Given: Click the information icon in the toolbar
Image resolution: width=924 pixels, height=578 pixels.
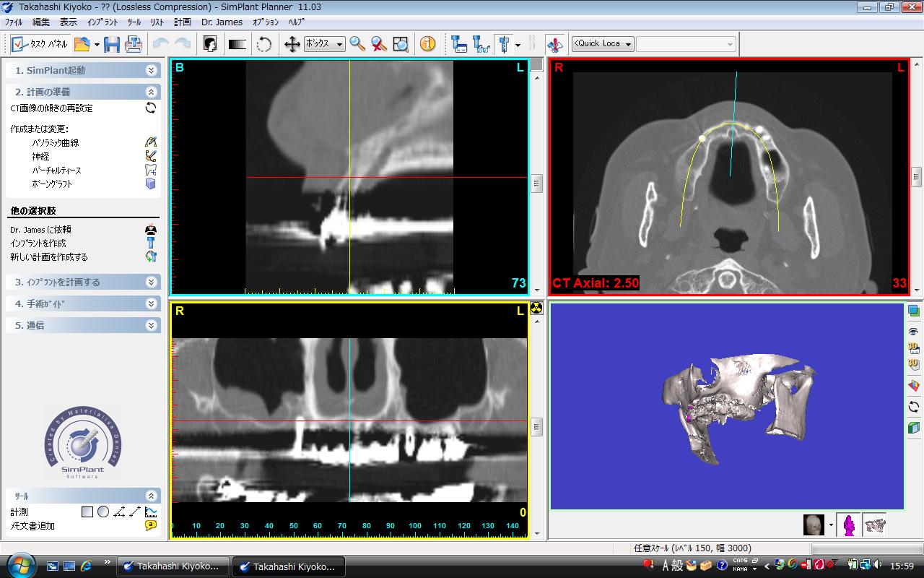Looking at the screenshot, I should coord(428,44).
